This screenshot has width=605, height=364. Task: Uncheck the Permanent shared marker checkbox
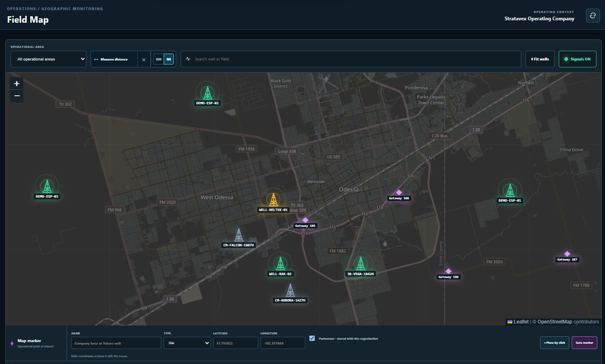click(x=312, y=338)
